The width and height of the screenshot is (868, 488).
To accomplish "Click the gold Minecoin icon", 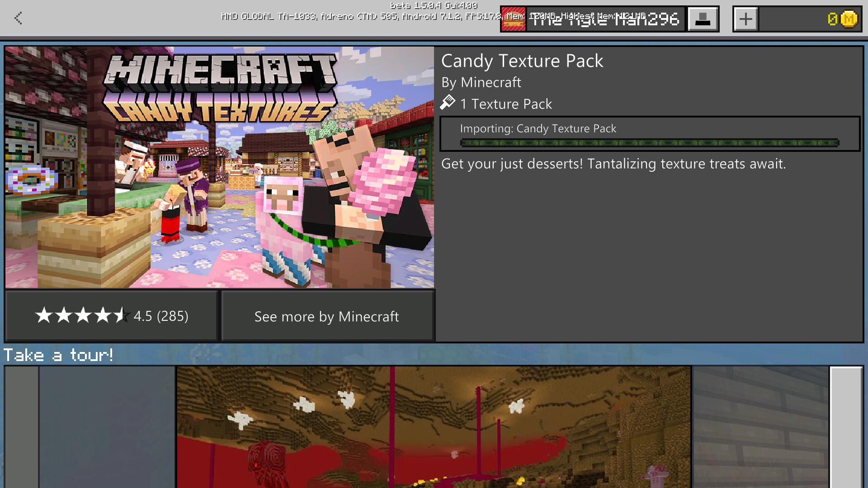I will 849,19.
